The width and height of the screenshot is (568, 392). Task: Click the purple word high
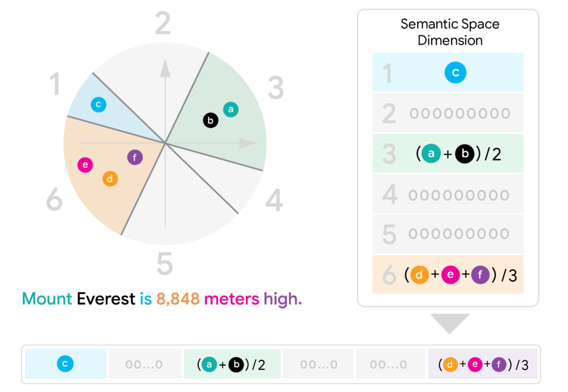coord(283,300)
